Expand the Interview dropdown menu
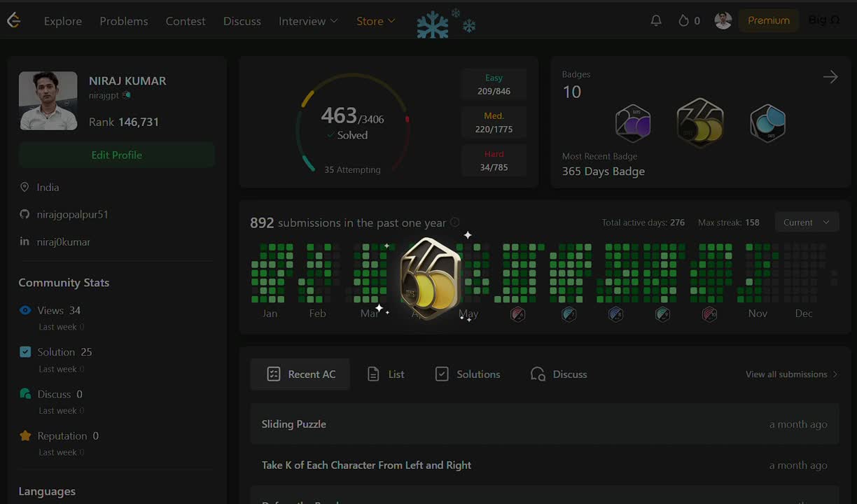This screenshot has width=857, height=504. [308, 21]
